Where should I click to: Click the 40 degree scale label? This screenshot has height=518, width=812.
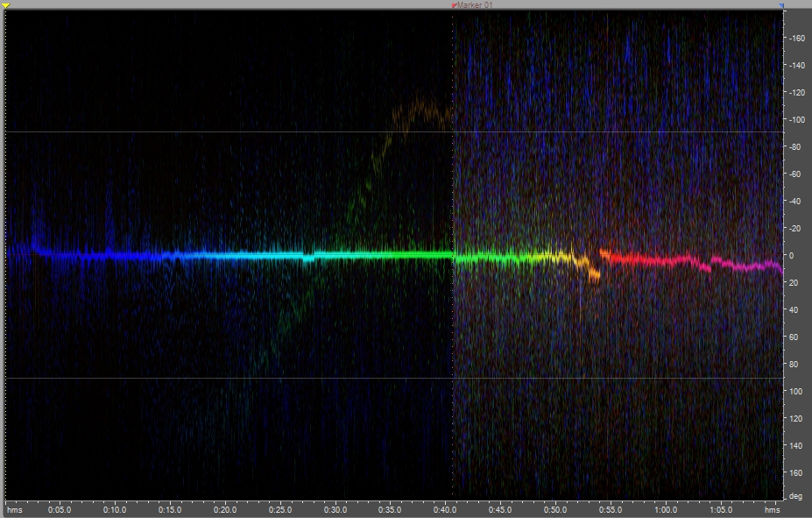tap(794, 309)
